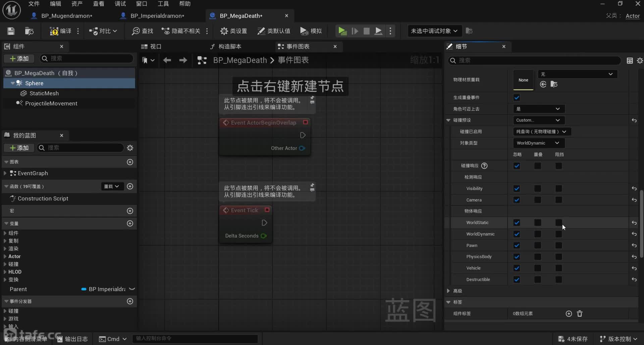644x345 pixels.
Task: Click the Add (添加) component button
Action: click(19, 58)
